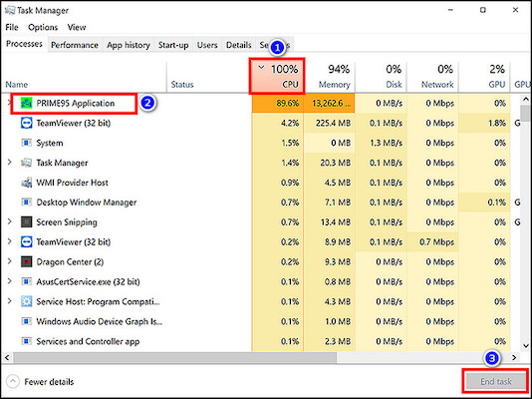532x399 pixels.
Task: Sort by the Status column header
Action: coord(207,77)
